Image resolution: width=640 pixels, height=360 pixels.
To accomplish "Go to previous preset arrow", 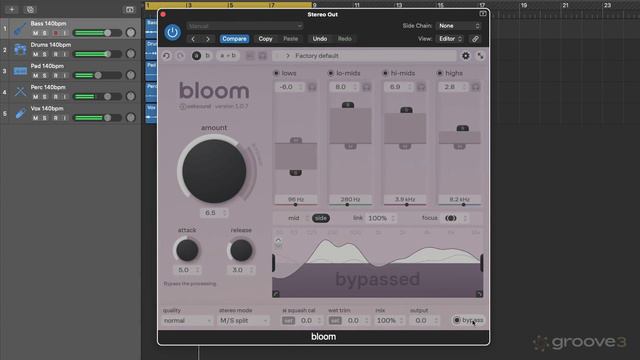I will (x=193, y=39).
